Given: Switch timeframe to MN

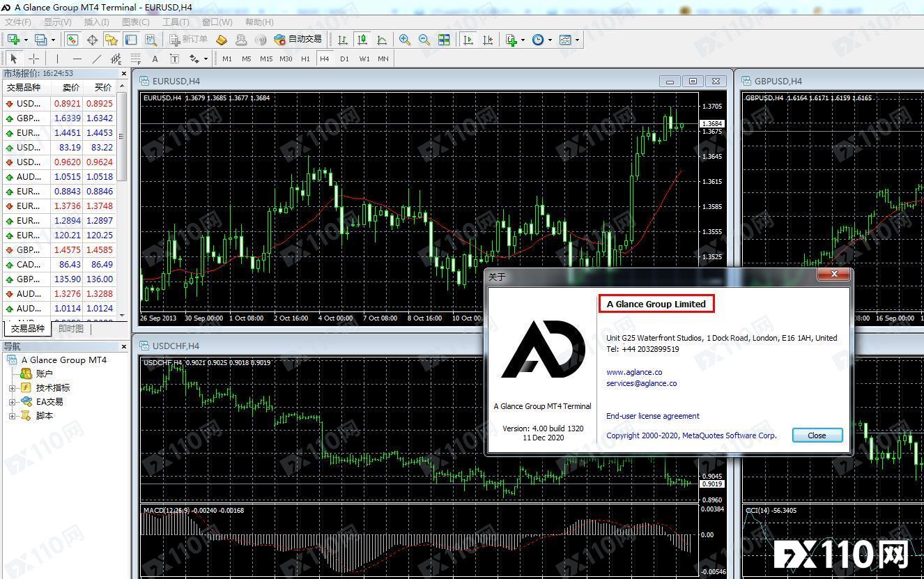Looking at the screenshot, I should tap(383, 59).
